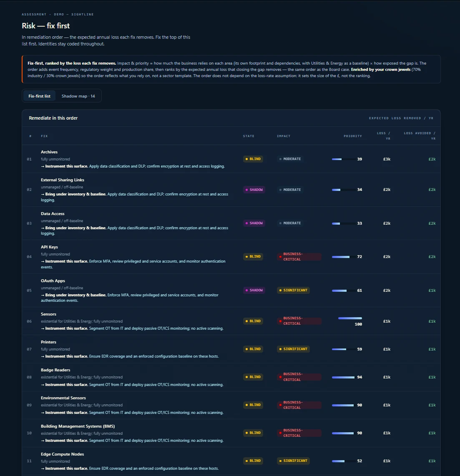The image size is (460, 476).
Task: Click the SHADOW badge on Data Access row
Action: 254,223
